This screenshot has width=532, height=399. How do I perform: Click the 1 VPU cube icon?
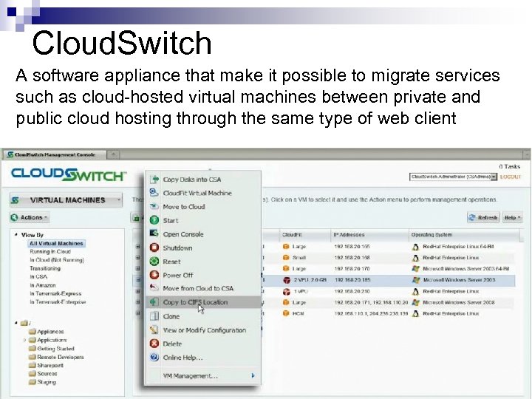(x=287, y=291)
